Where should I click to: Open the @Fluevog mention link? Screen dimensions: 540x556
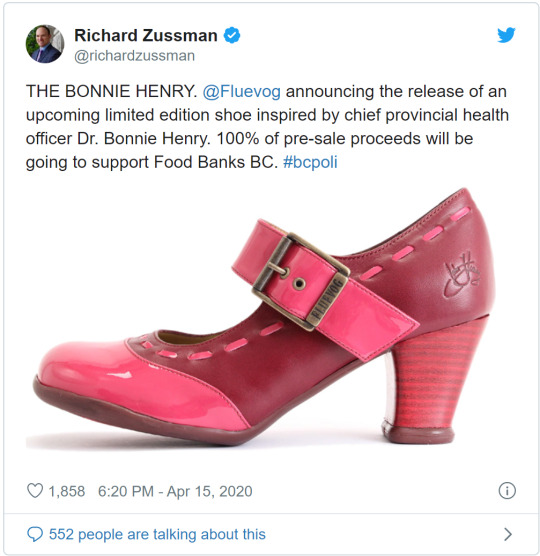coord(241,91)
